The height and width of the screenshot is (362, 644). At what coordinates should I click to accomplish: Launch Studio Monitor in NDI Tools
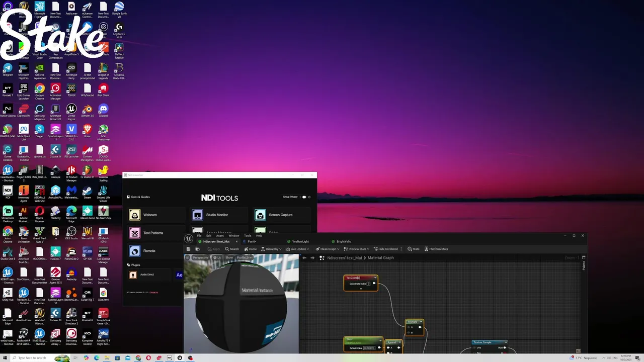tap(218, 215)
